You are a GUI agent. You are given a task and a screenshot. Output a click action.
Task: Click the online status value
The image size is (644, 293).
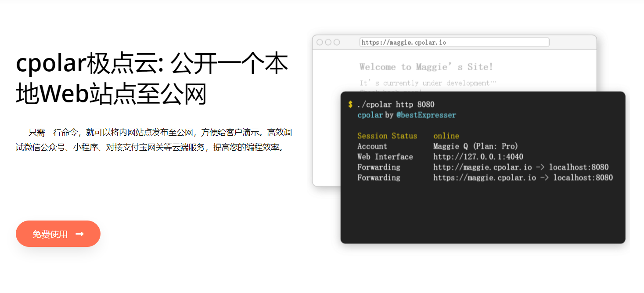coord(446,136)
